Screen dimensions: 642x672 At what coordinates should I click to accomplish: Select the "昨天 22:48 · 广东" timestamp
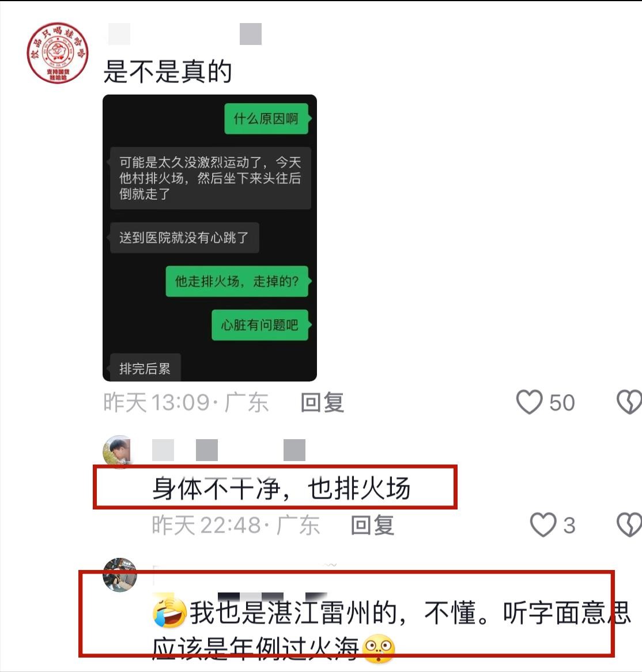coord(236,526)
